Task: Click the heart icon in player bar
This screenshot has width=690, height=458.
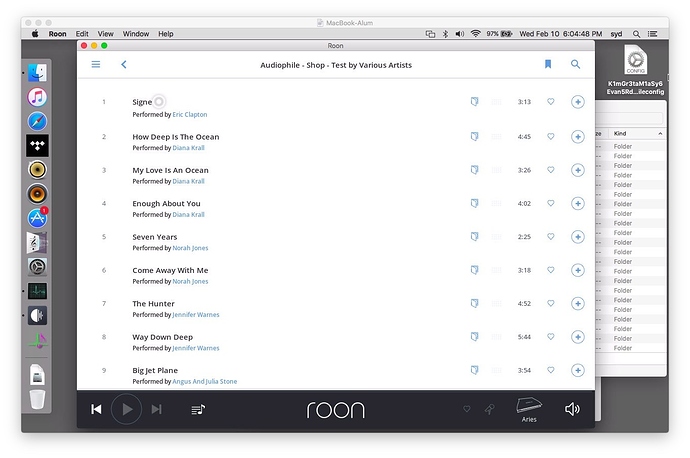Action: tap(467, 409)
